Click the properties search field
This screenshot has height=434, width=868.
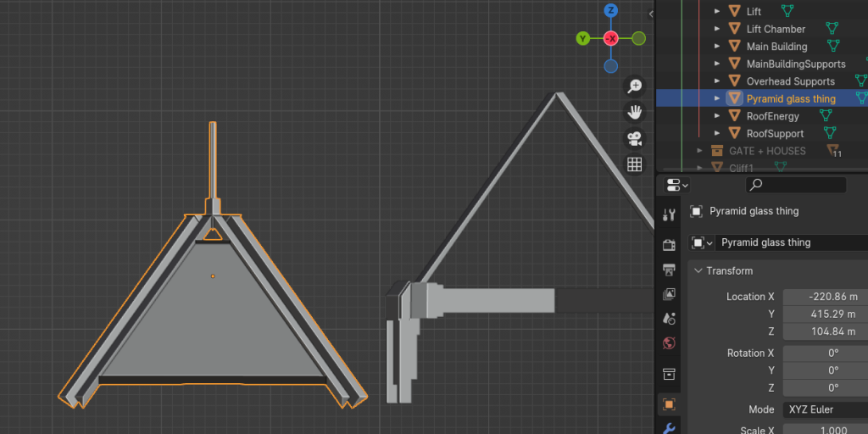point(795,185)
